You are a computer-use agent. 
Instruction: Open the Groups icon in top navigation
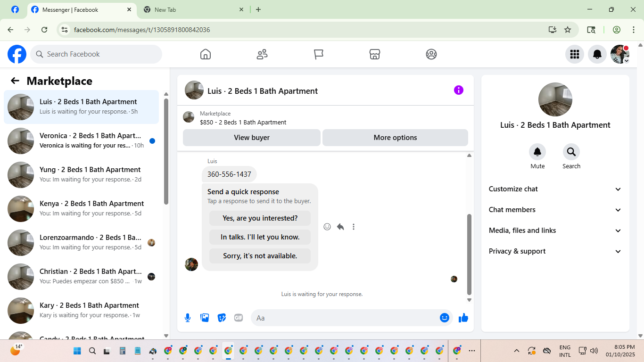point(431,54)
